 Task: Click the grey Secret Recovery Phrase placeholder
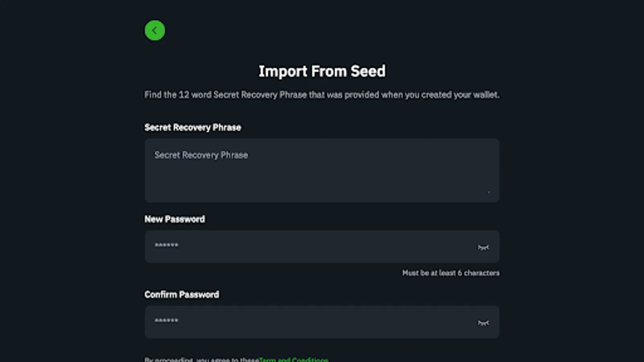click(201, 155)
